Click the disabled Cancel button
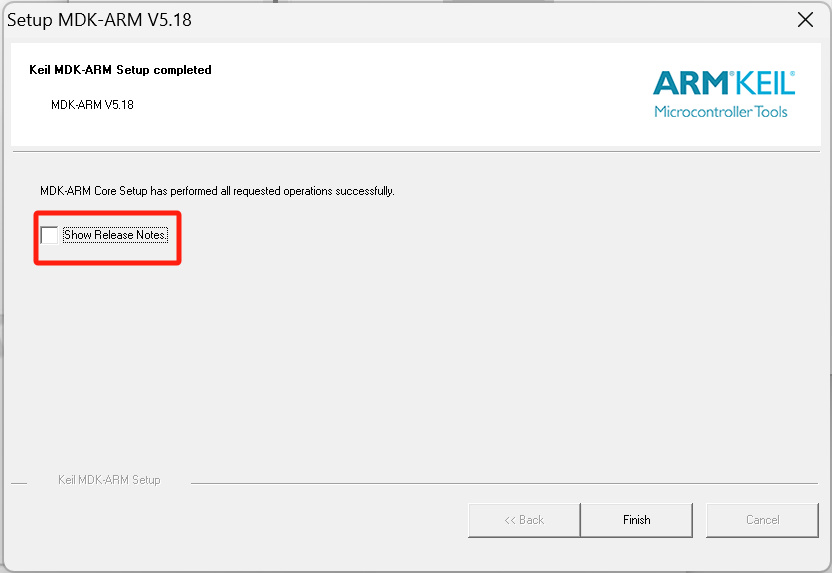The image size is (832, 573). point(762,520)
